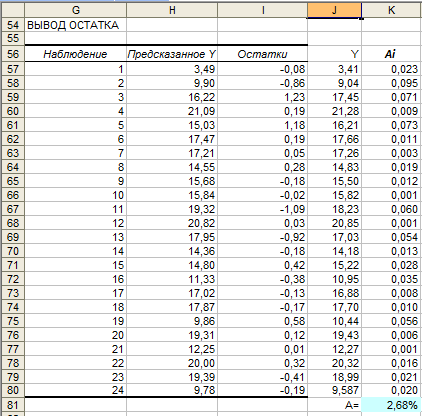
Task: Click highlighted column J header
Action: point(334,10)
